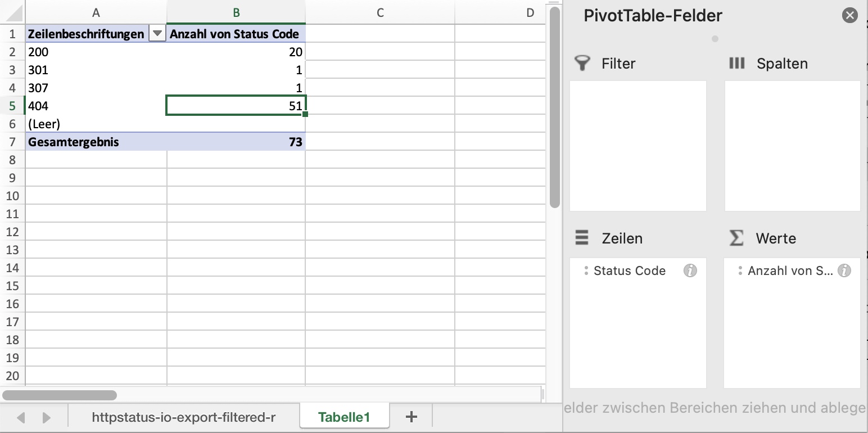This screenshot has width=868, height=433.
Task: Click the horizontal scrollbar thumb
Action: pos(60,395)
